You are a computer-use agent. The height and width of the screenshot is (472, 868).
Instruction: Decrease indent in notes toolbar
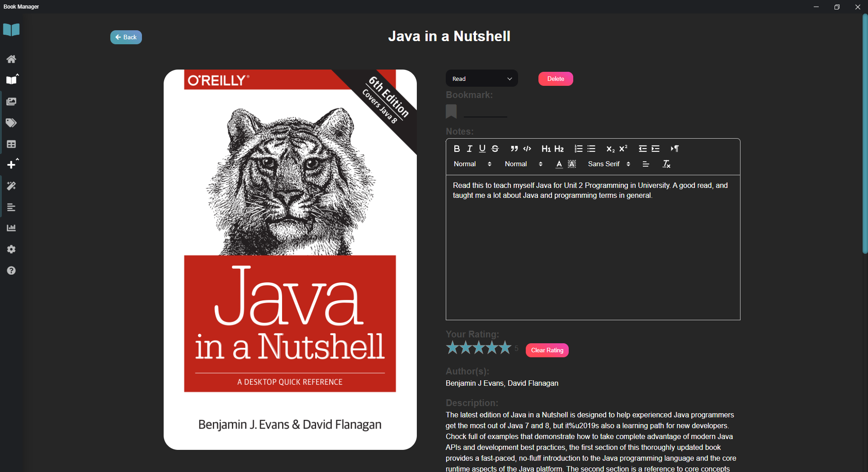click(x=642, y=149)
